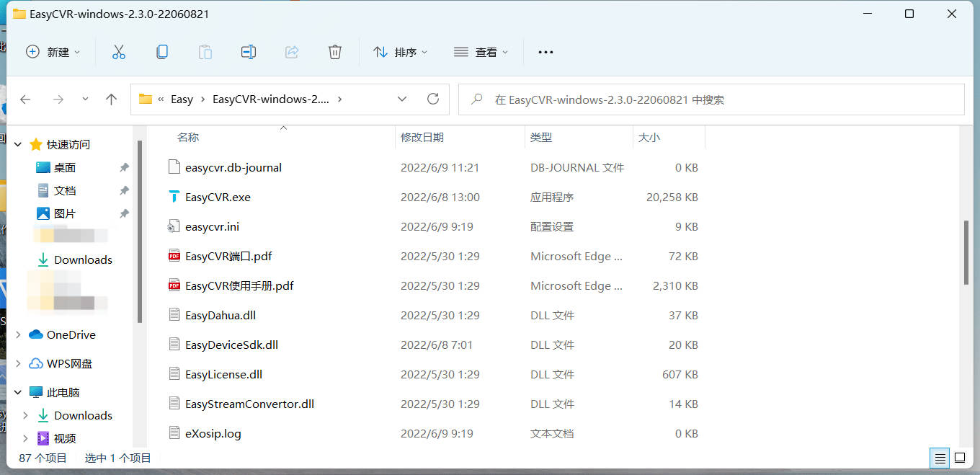Click the easycvr.ini gear file icon
980x475 pixels.
coord(174,226)
